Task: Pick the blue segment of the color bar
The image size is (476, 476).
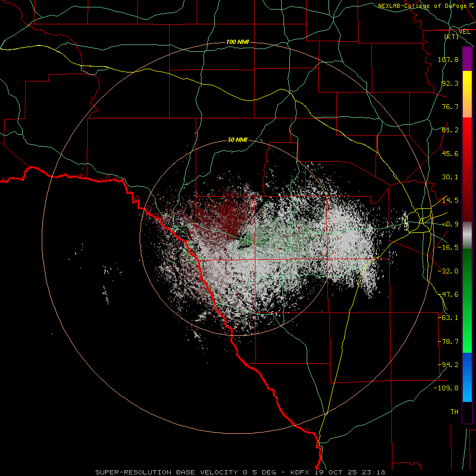Action: pos(467,377)
